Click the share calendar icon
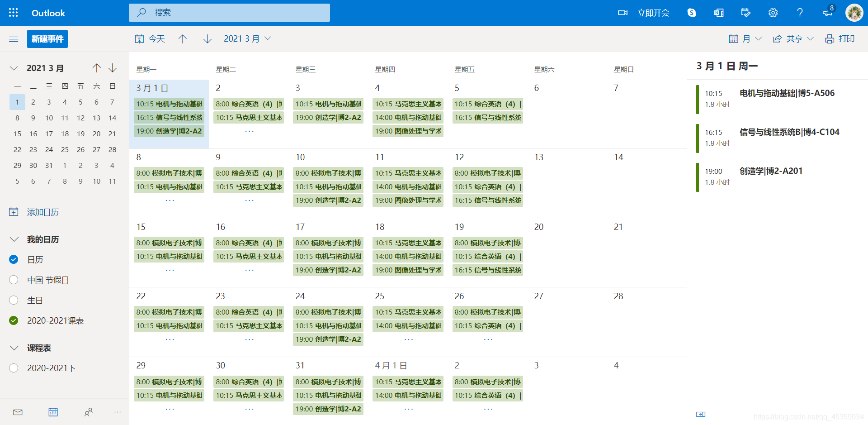This screenshot has height=425, width=868. pyautogui.click(x=777, y=39)
